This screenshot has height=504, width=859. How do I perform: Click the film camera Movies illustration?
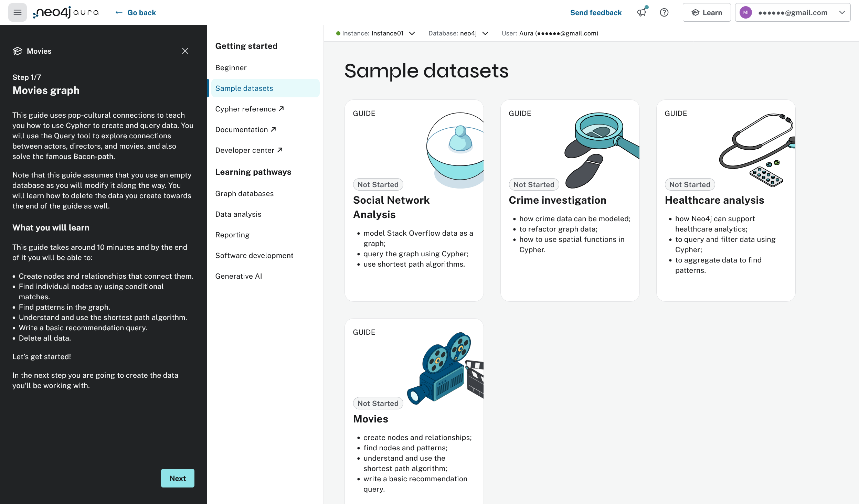[445, 368]
